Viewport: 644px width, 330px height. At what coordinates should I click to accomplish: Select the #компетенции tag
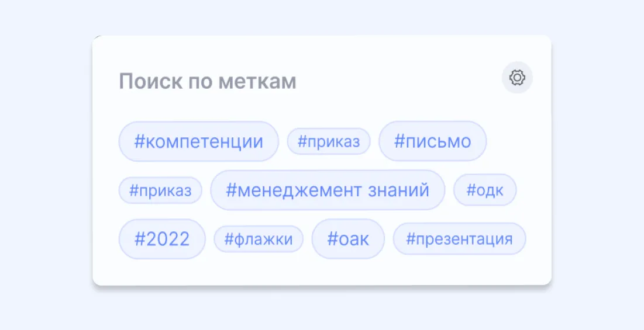click(198, 141)
